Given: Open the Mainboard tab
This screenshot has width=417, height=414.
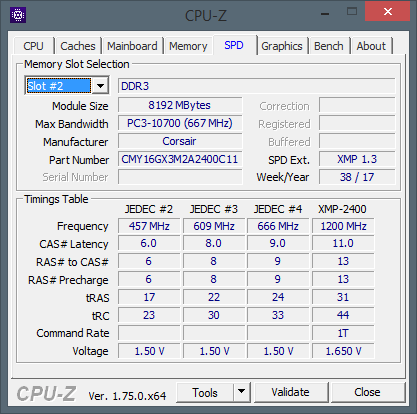Looking at the screenshot, I should tap(132, 46).
